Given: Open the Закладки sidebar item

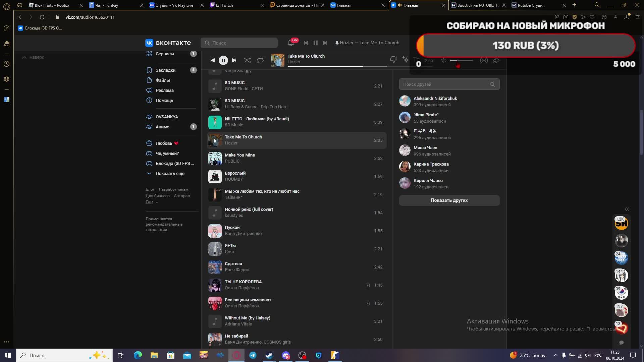Looking at the screenshot, I should pos(165,70).
